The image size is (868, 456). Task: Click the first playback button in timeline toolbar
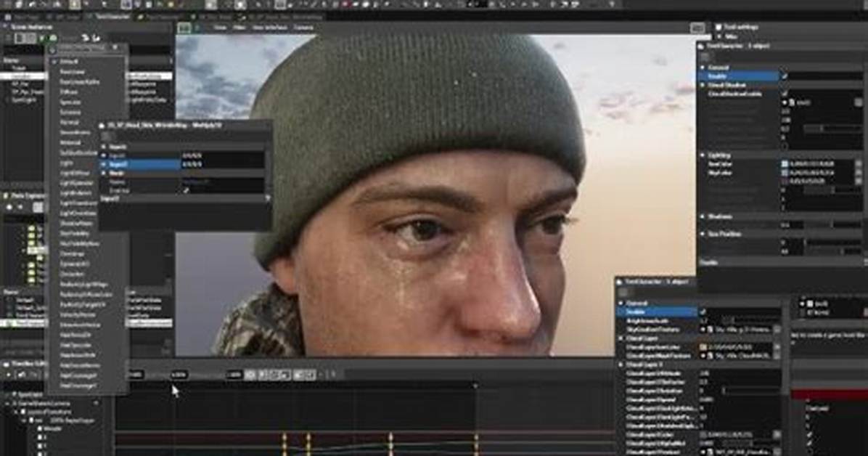pos(250,375)
